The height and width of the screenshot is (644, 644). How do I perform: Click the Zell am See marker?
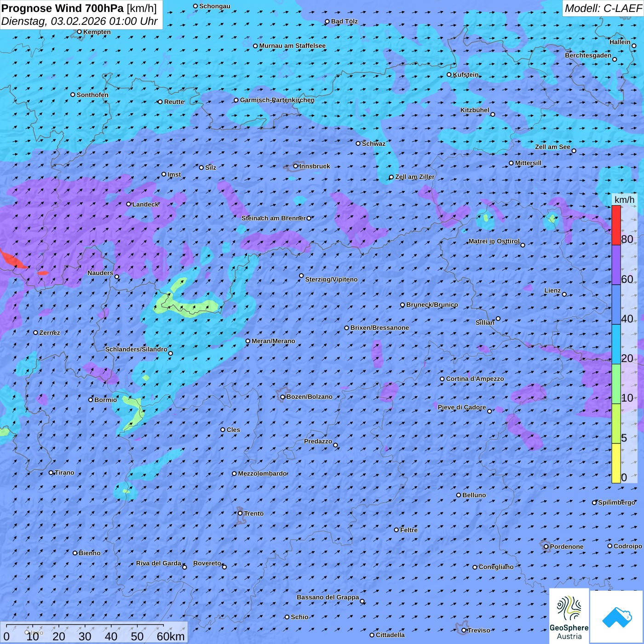(x=574, y=151)
